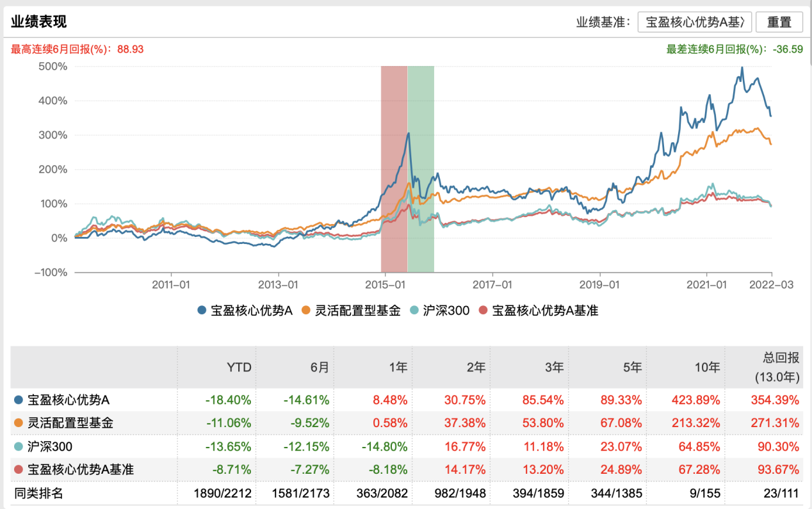Click the blue dot beside 宝盈核心优势A row

(19, 401)
